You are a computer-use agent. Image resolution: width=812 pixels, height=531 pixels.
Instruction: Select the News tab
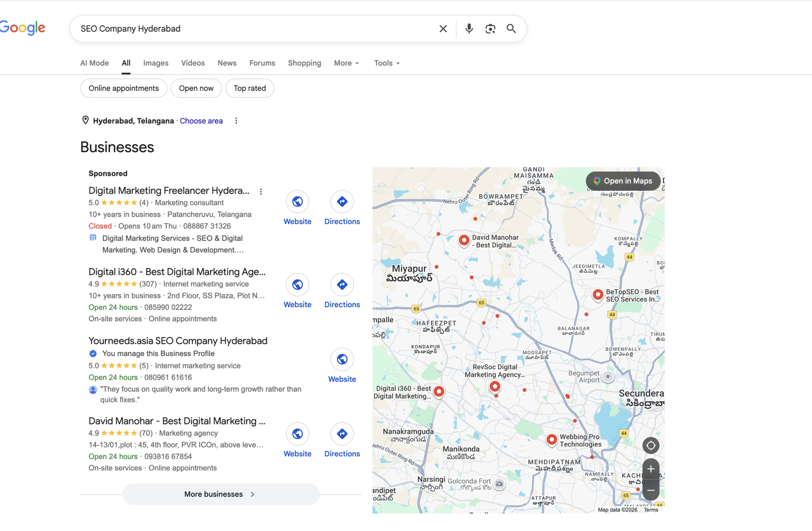tap(227, 63)
